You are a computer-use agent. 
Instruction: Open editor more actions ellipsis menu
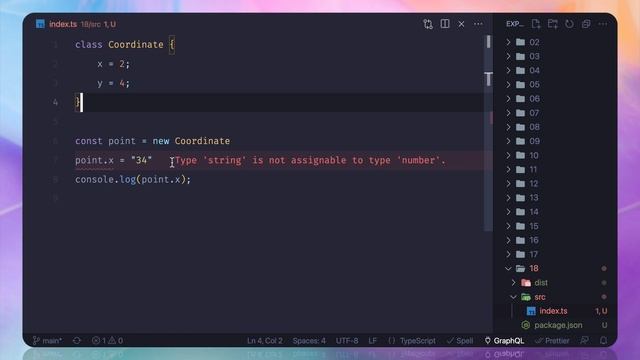(478, 24)
